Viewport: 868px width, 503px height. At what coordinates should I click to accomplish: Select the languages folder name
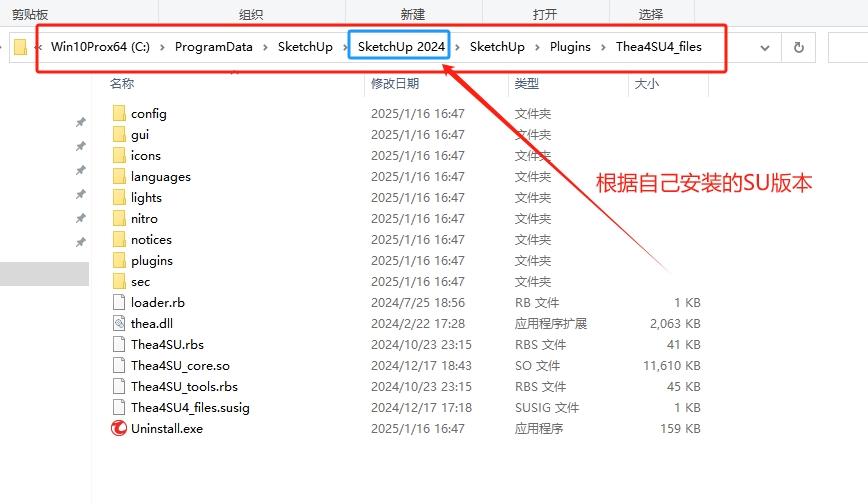click(161, 177)
